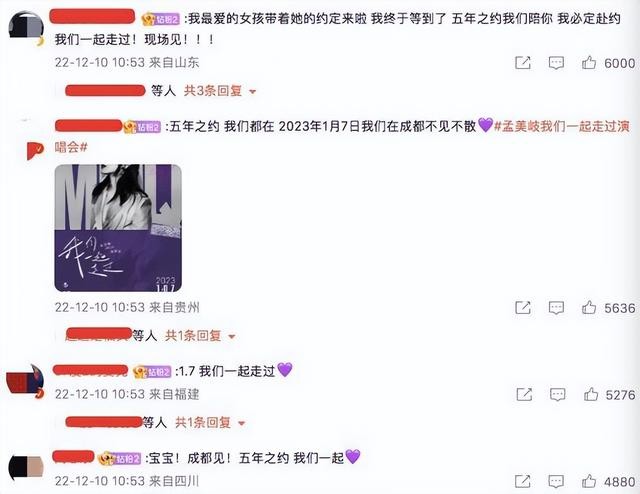This screenshot has width=640, height=494.
Task: Open the red-blue avatar of 福建 commenter
Action: pyautogui.click(x=25, y=381)
